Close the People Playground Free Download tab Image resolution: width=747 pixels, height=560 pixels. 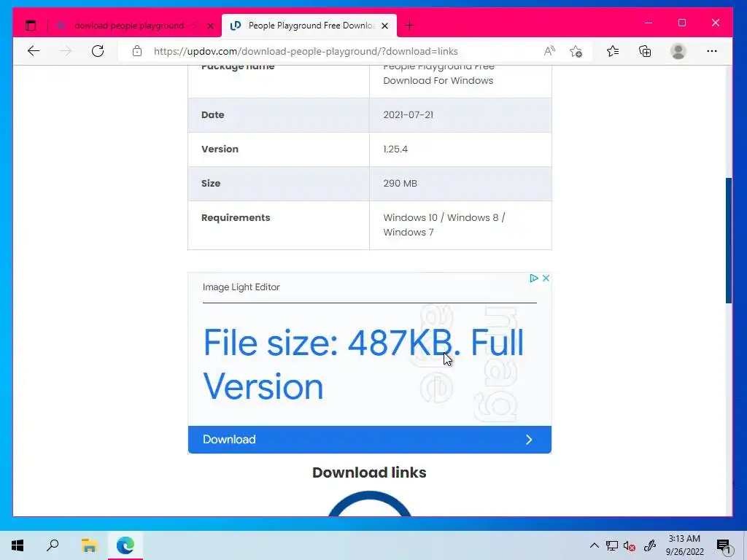385,26
